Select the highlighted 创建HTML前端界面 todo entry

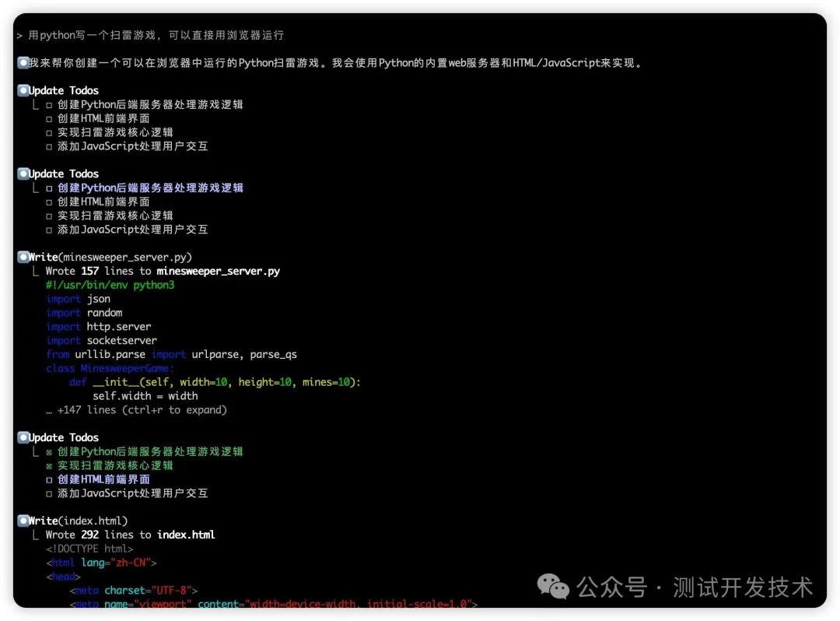[102, 479]
